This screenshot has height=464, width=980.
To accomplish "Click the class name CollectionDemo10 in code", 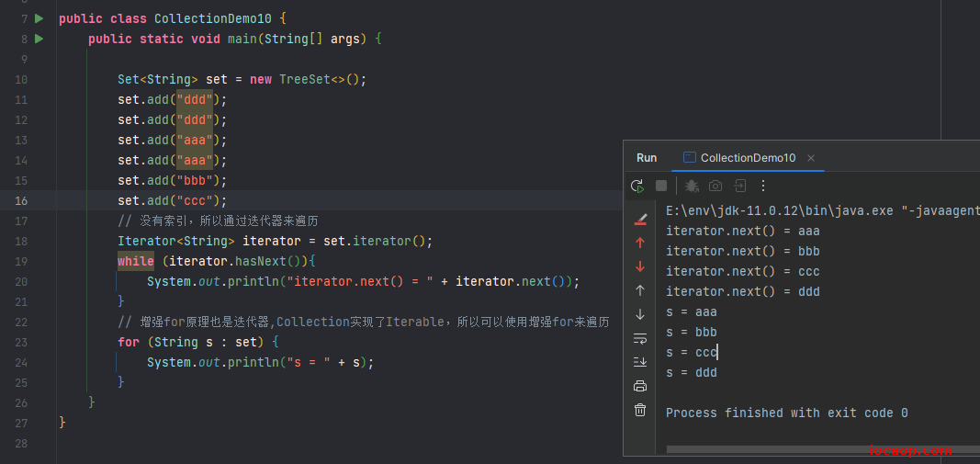I will point(213,18).
